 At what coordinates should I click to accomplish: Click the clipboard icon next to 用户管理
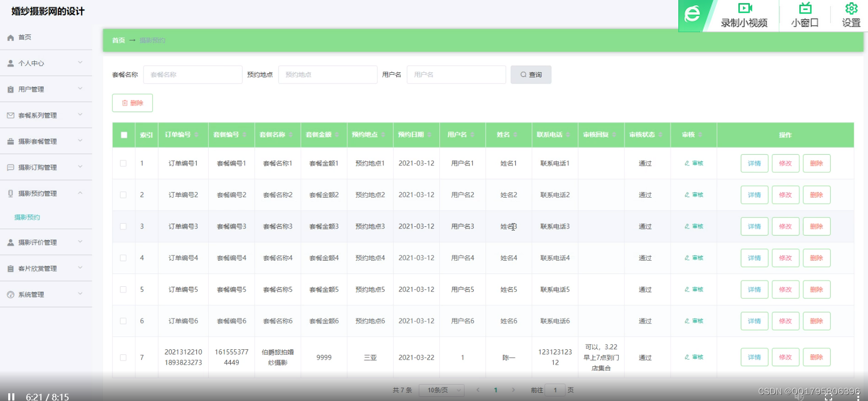10,90
